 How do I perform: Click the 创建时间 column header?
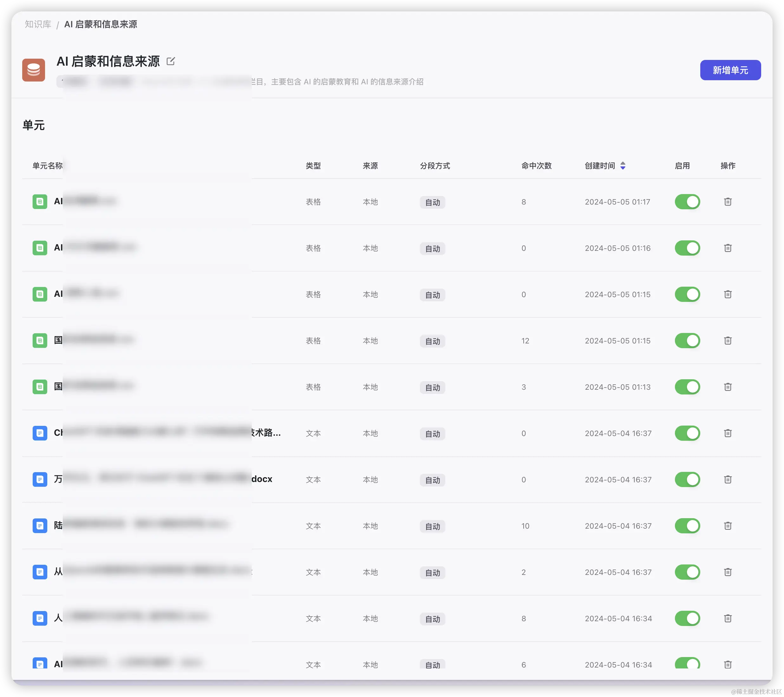599,166
